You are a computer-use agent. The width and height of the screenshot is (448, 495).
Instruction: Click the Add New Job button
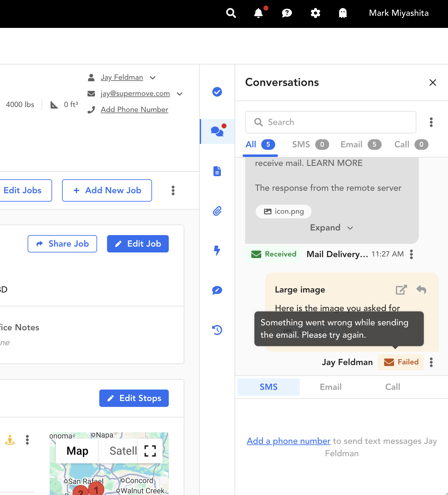point(107,190)
